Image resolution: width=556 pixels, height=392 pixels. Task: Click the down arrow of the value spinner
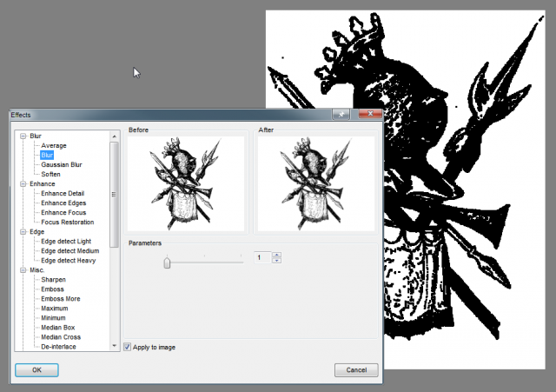276,261
